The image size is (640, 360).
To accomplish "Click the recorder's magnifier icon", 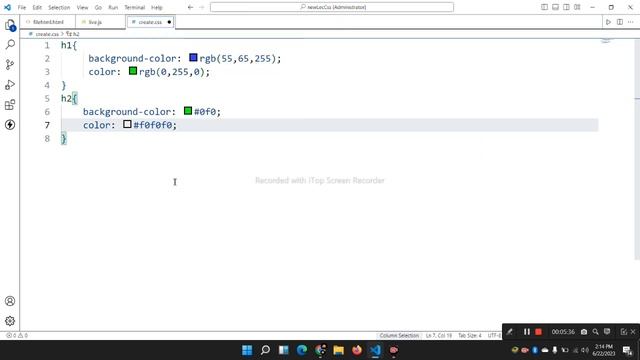I will tap(596, 332).
